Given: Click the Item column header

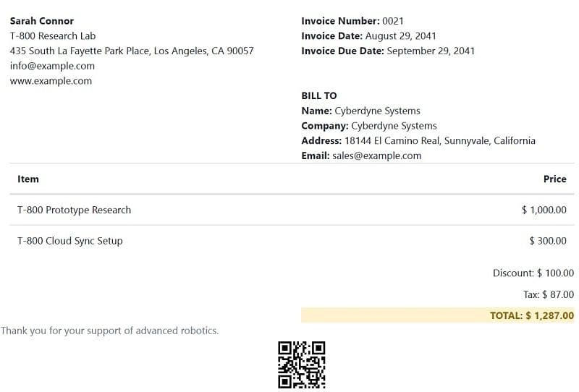Looking at the screenshot, I should pyautogui.click(x=28, y=179).
